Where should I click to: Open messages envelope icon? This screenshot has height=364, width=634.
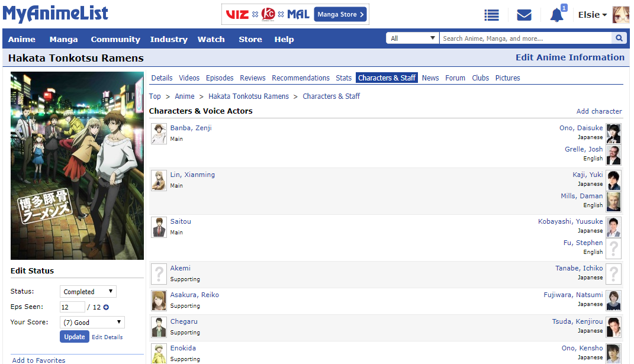coord(524,15)
